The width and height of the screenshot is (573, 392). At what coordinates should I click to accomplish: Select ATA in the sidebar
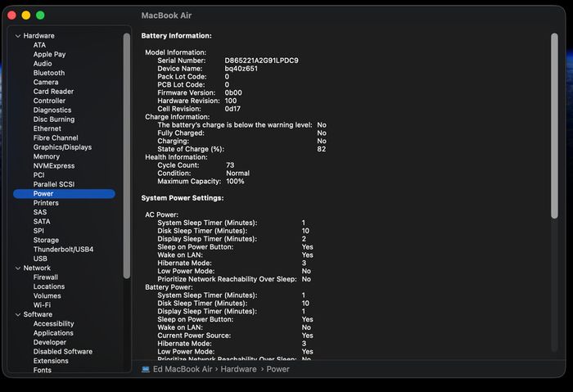click(39, 45)
